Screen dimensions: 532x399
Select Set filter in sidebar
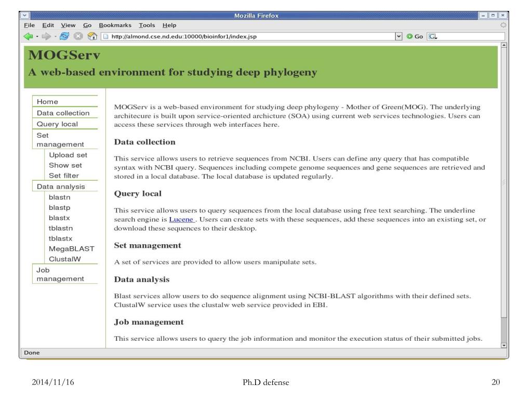pyautogui.click(x=63, y=176)
